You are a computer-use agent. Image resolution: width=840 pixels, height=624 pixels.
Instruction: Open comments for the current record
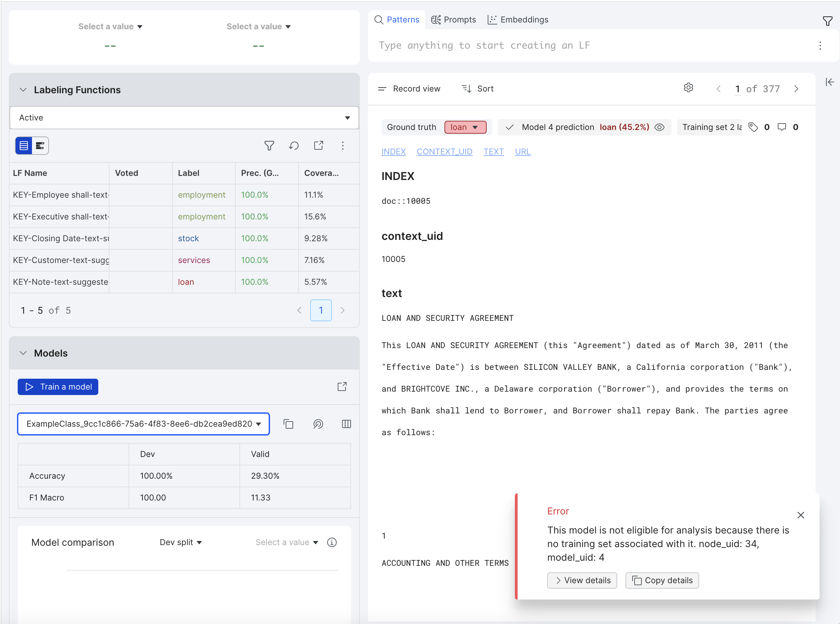(781, 127)
